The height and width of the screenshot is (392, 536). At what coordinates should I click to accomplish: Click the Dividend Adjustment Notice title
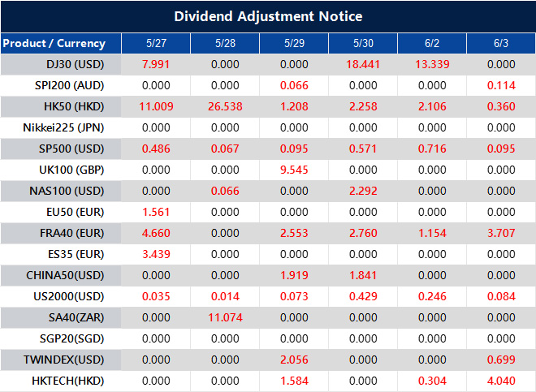pos(268,16)
